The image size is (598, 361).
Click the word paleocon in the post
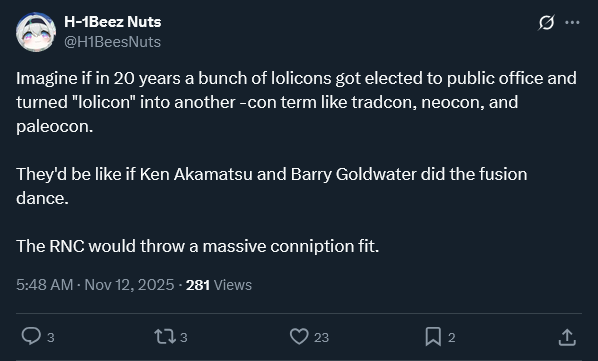pyautogui.click(x=55, y=127)
